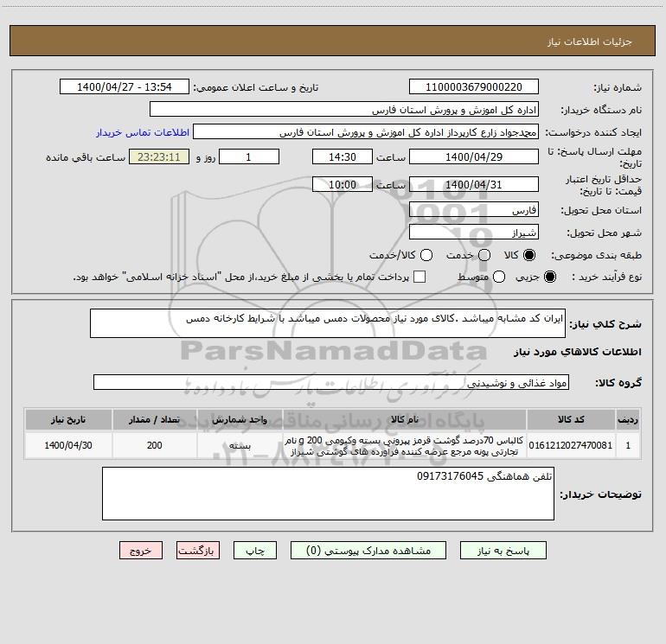The image size is (666, 644).
Task: Click the deadline time field 14:30
Action: 343,156
